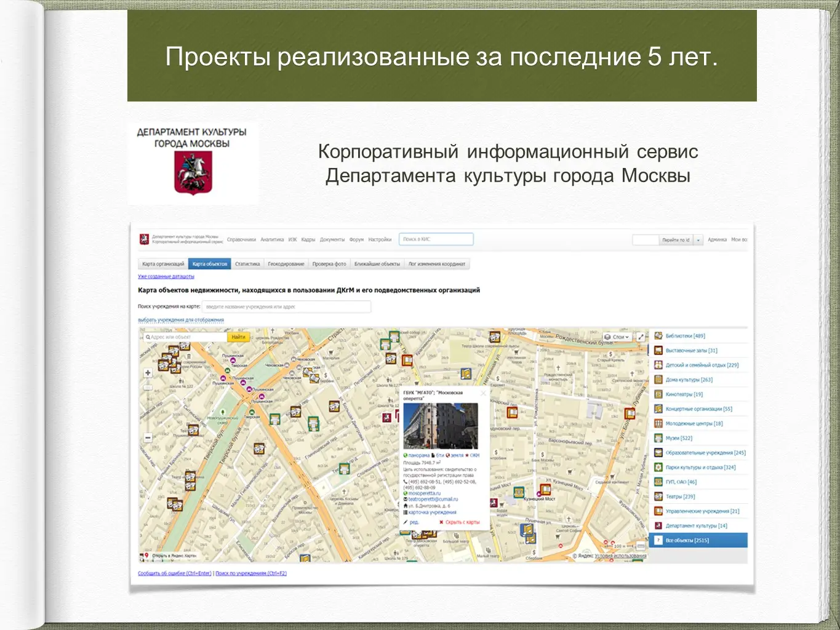Open the Настройки menu
The height and width of the screenshot is (630, 840).
tap(380, 239)
